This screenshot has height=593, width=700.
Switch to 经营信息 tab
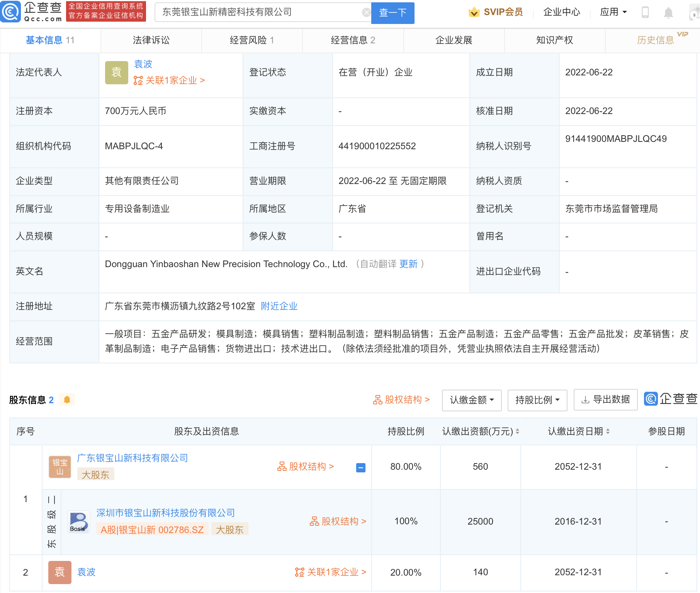353,40
